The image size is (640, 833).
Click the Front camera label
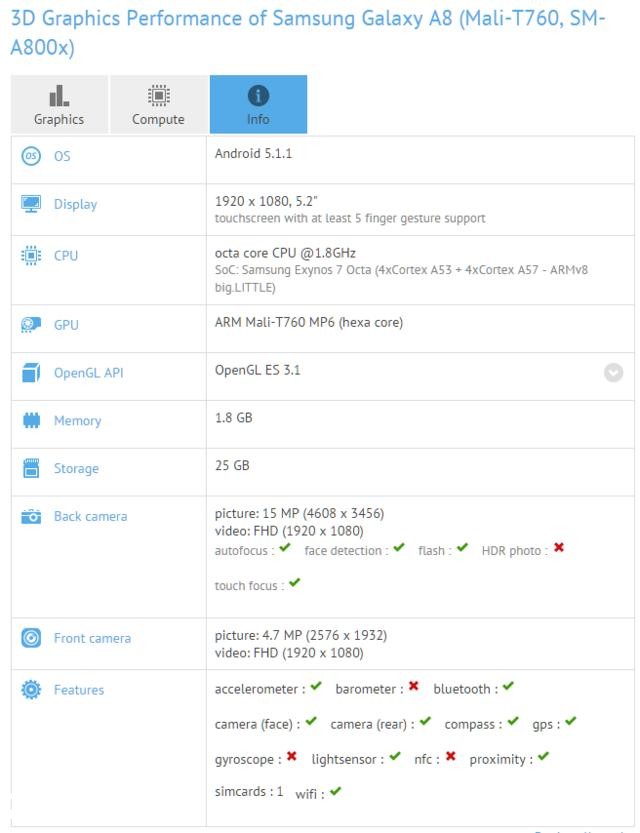coord(92,638)
